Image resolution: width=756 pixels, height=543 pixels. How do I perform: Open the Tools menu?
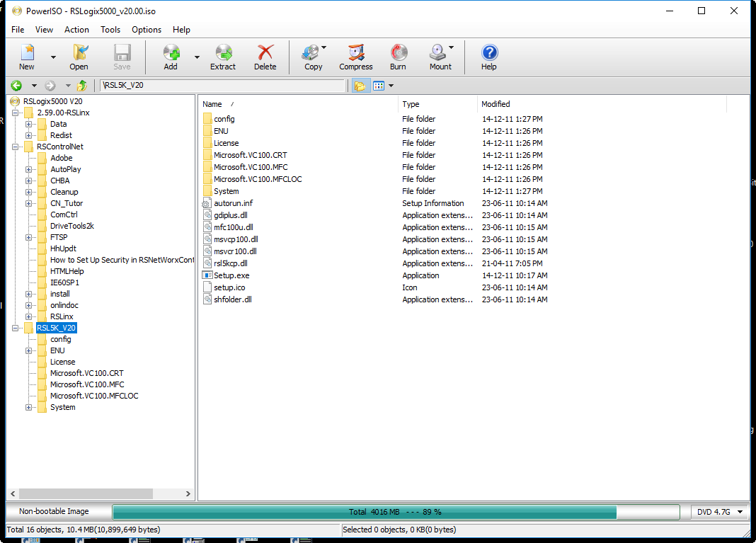110,30
